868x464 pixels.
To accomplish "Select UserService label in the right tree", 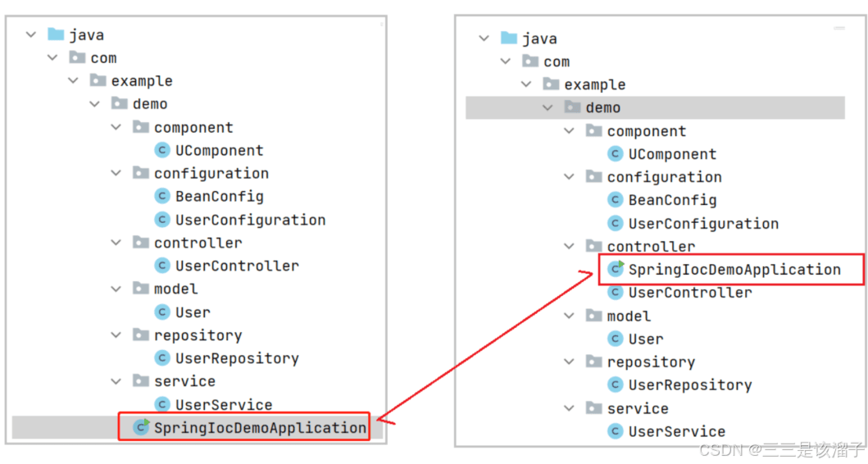I will tap(676, 431).
